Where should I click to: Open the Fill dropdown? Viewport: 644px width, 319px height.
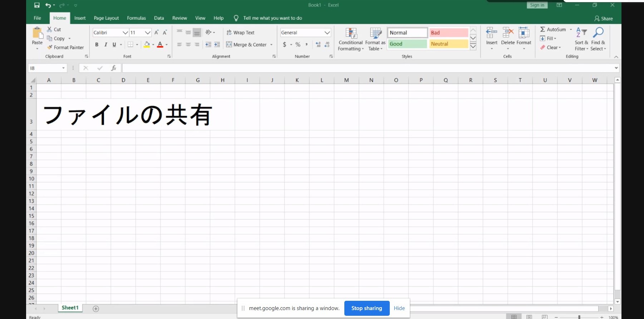(x=548, y=38)
